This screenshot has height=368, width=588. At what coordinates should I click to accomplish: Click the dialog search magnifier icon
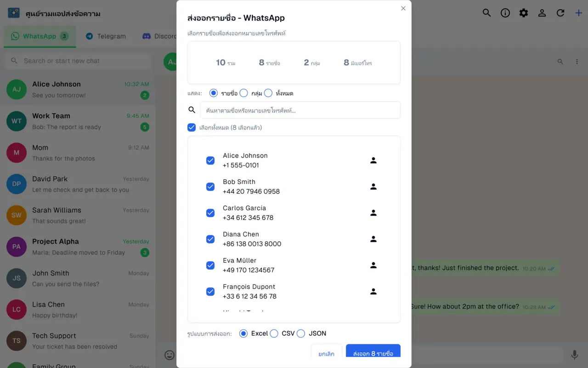[x=192, y=110]
